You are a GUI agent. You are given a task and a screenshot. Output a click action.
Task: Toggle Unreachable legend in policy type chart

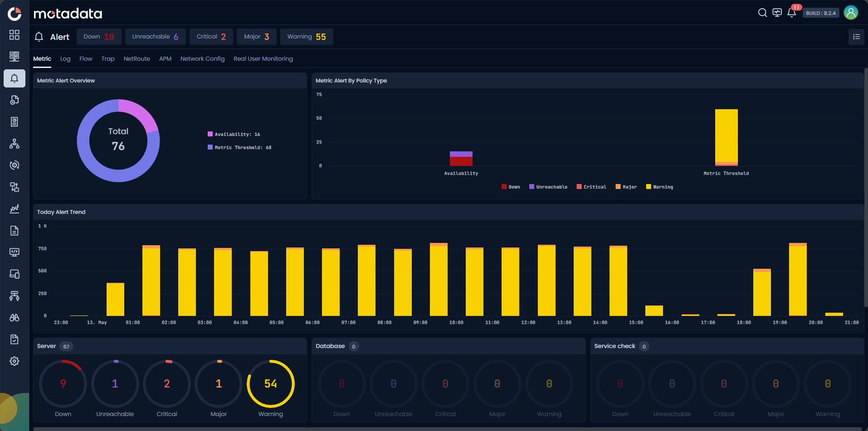tap(548, 187)
